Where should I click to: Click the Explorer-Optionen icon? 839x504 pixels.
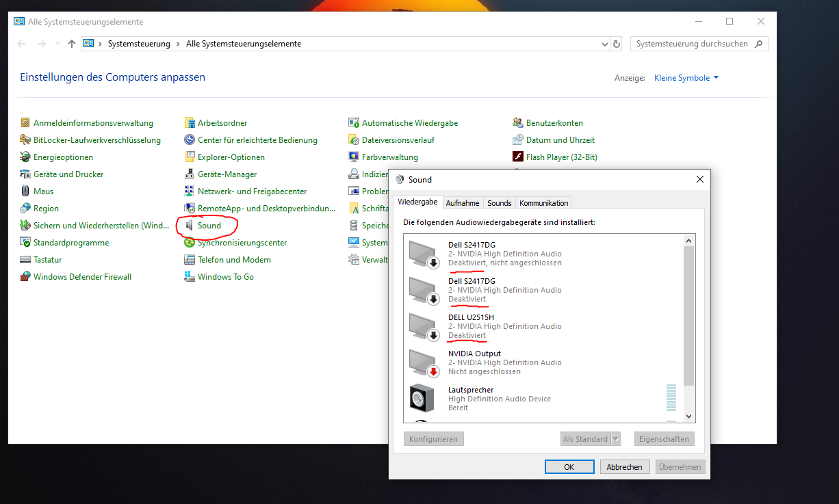click(190, 157)
